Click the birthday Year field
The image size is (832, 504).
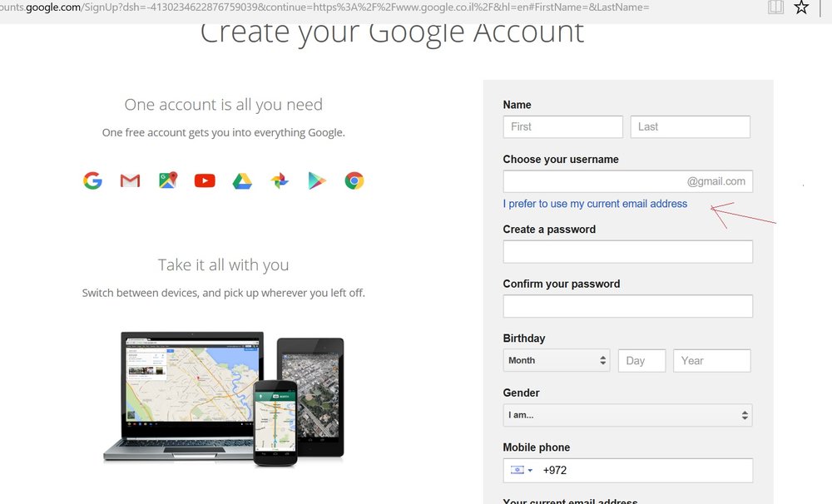(x=712, y=361)
